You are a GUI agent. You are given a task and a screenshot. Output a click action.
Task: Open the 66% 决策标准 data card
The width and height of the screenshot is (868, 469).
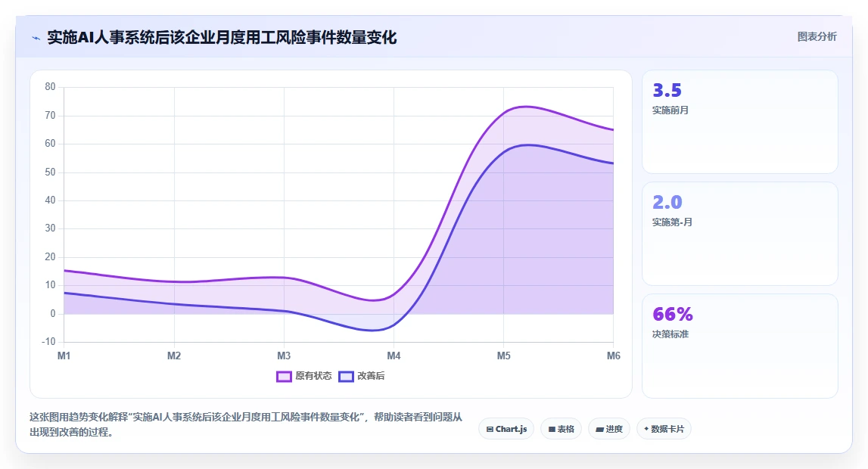[739, 346]
